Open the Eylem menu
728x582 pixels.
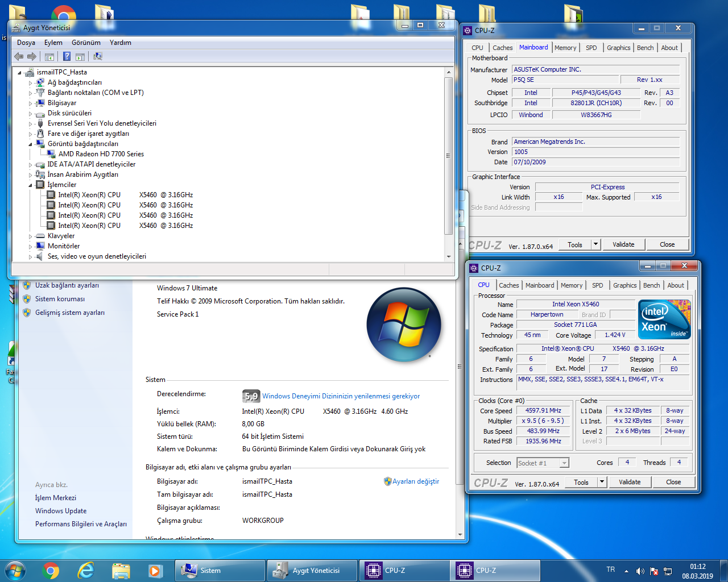(53, 43)
